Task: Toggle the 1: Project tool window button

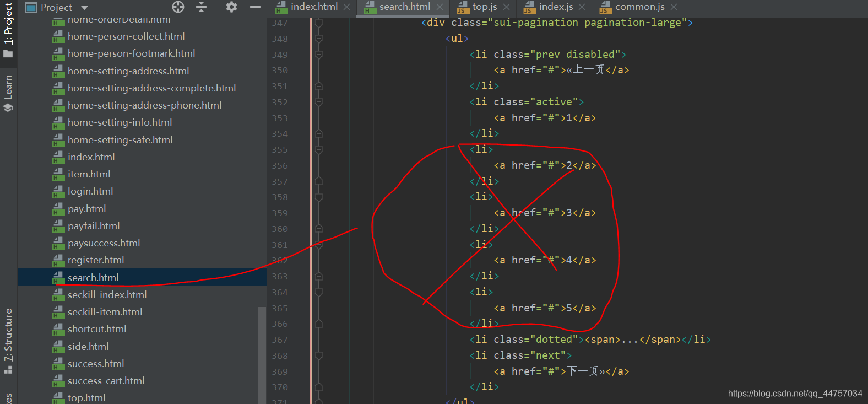Action: pyautogui.click(x=8, y=30)
